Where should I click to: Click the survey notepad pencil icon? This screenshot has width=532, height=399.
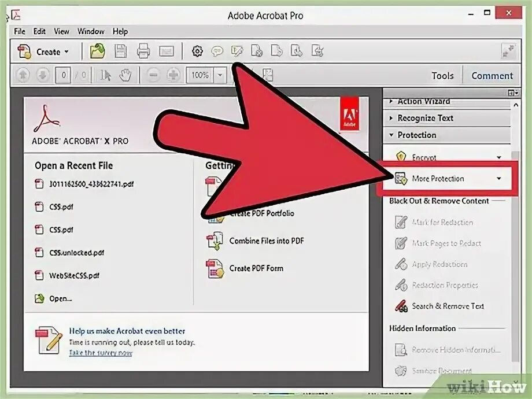pyautogui.click(x=49, y=340)
